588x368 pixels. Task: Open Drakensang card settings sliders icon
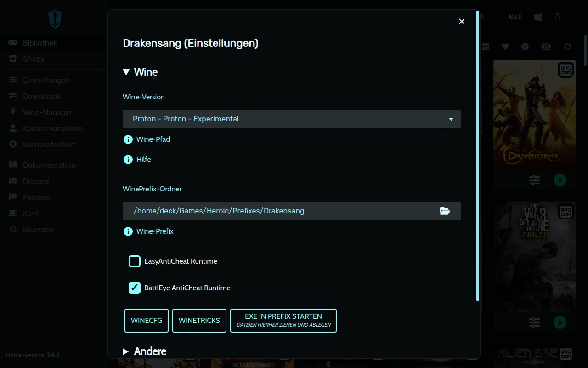coord(535,180)
